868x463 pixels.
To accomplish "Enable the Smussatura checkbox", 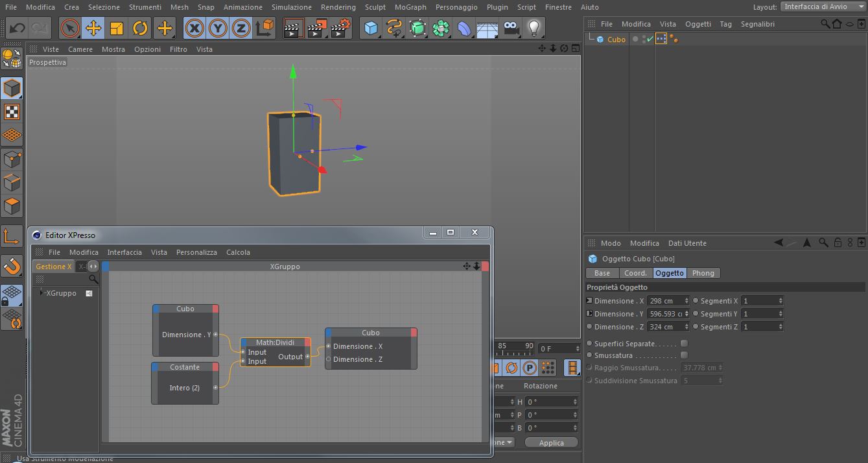I will 684,355.
